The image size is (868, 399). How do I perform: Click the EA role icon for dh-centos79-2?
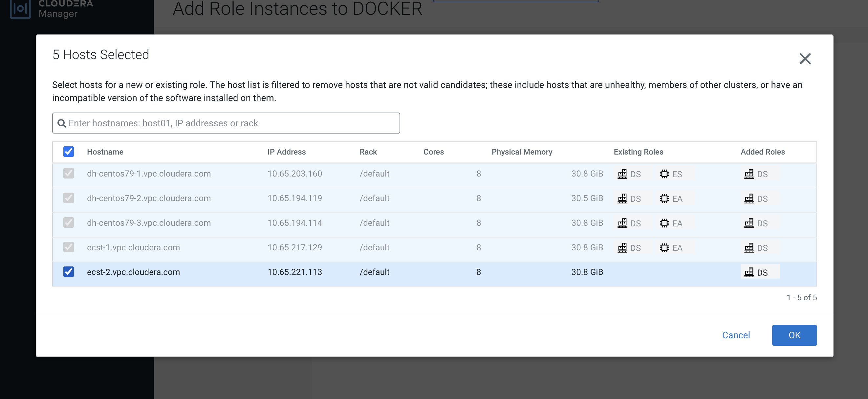(x=664, y=198)
